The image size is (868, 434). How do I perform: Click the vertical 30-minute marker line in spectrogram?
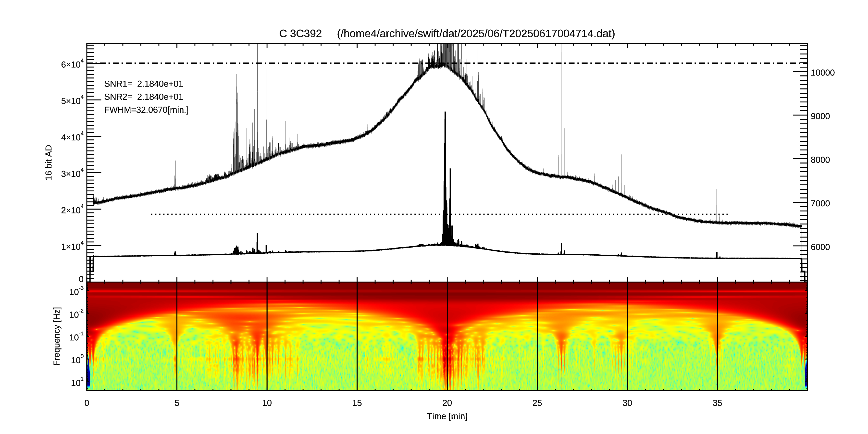tap(627, 336)
